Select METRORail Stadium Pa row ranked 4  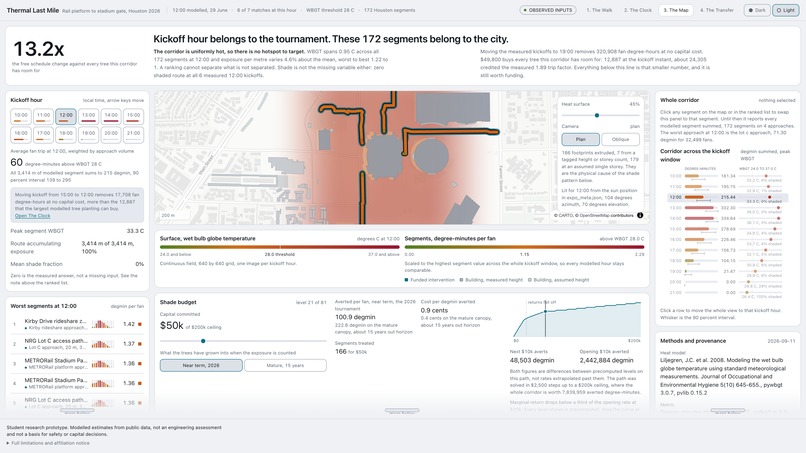tap(77, 383)
